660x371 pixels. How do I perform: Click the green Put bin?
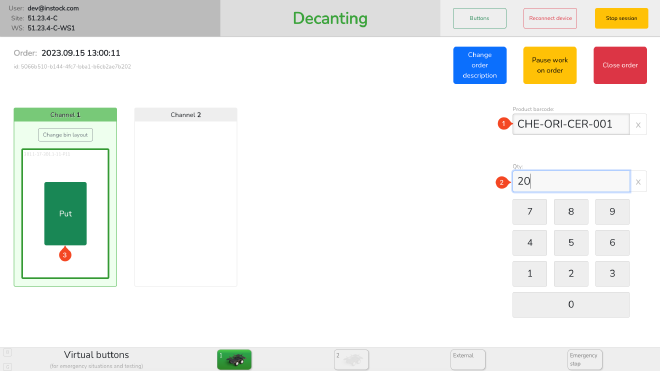click(x=65, y=214)
